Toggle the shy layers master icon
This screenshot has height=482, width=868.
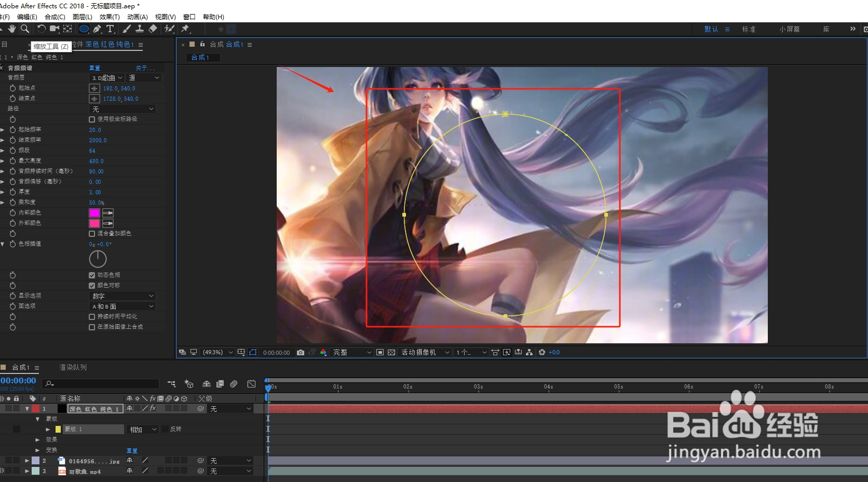coord(206,384)
